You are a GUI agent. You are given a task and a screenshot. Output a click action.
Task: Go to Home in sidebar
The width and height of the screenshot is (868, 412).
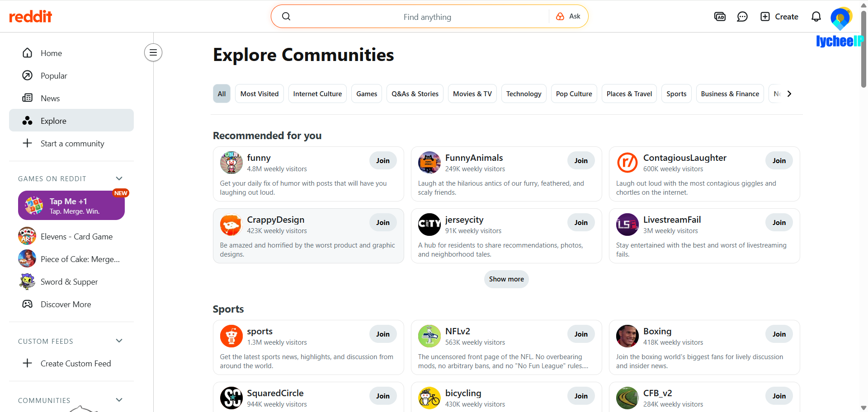tap(71, 53)
